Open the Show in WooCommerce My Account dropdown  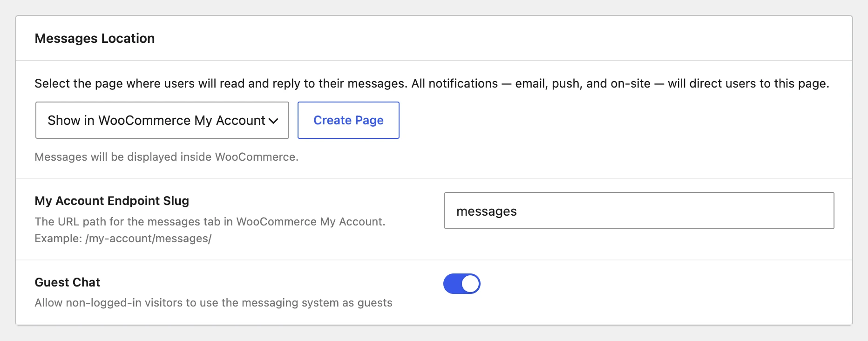point(162,120)
